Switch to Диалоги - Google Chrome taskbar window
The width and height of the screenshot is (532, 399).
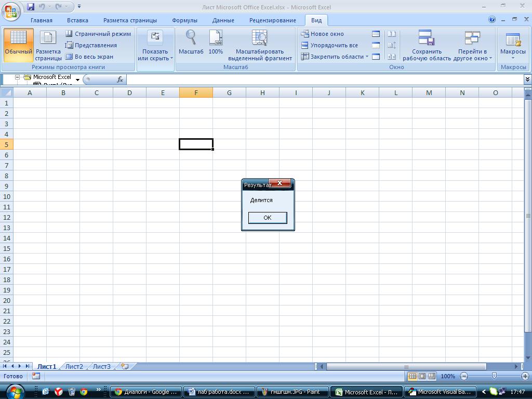(x=146, y=392)
